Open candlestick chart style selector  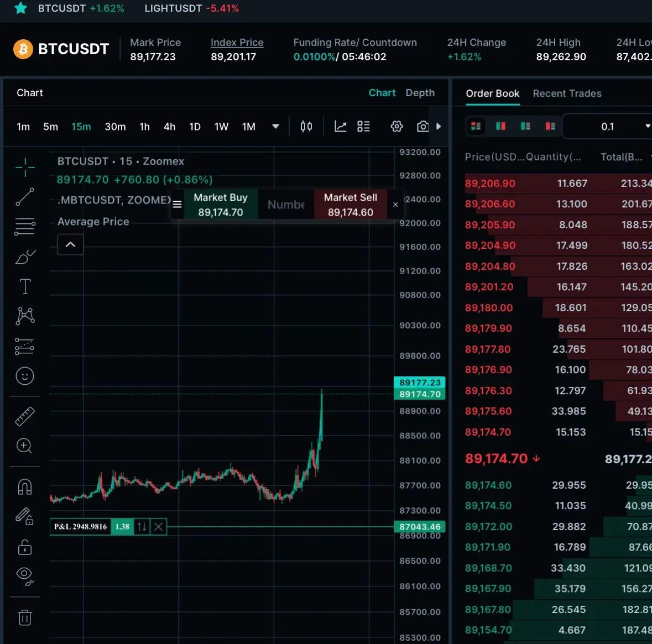tap(306, 127)
